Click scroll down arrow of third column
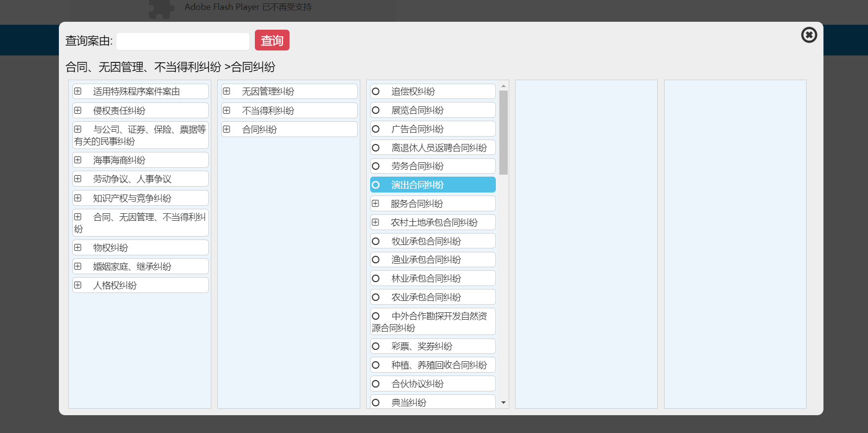Screen dimensions: 868x433 tap(503, 403)
